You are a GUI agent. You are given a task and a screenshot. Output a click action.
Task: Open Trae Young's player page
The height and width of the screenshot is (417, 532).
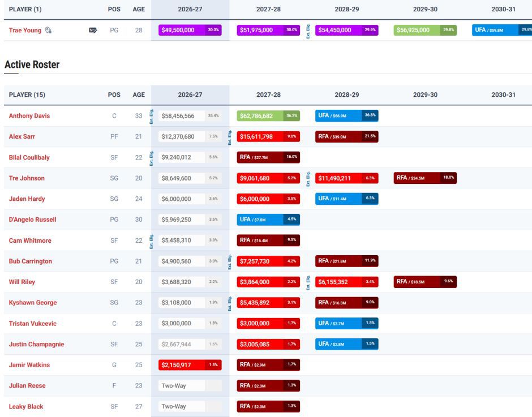coord(25,30)
